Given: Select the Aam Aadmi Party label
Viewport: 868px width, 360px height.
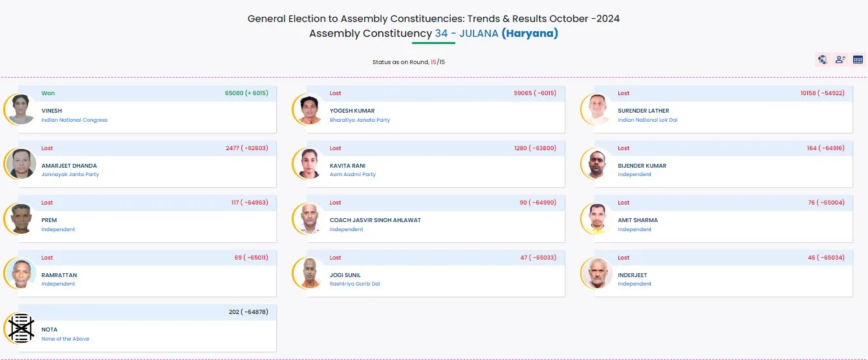Looking at the screenshot, I should click(353, 174).
